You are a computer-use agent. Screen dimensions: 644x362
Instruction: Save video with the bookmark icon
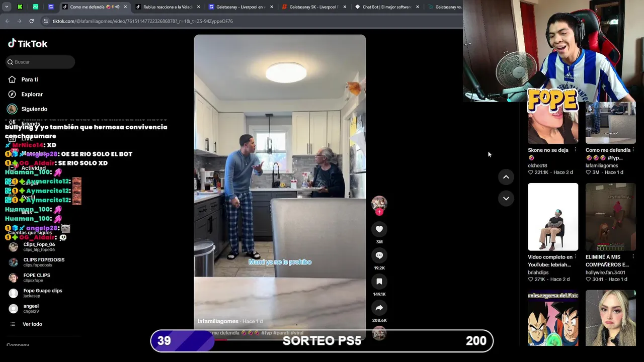[x=379, y=282]
